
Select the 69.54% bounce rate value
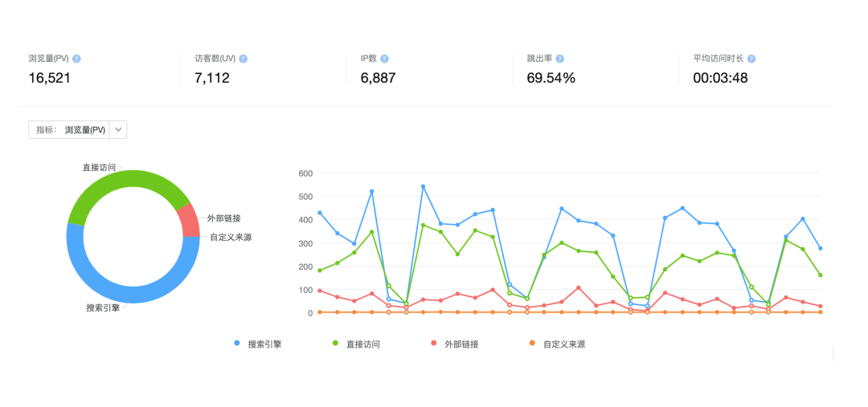pyautogui.click(x=551, y=78)
